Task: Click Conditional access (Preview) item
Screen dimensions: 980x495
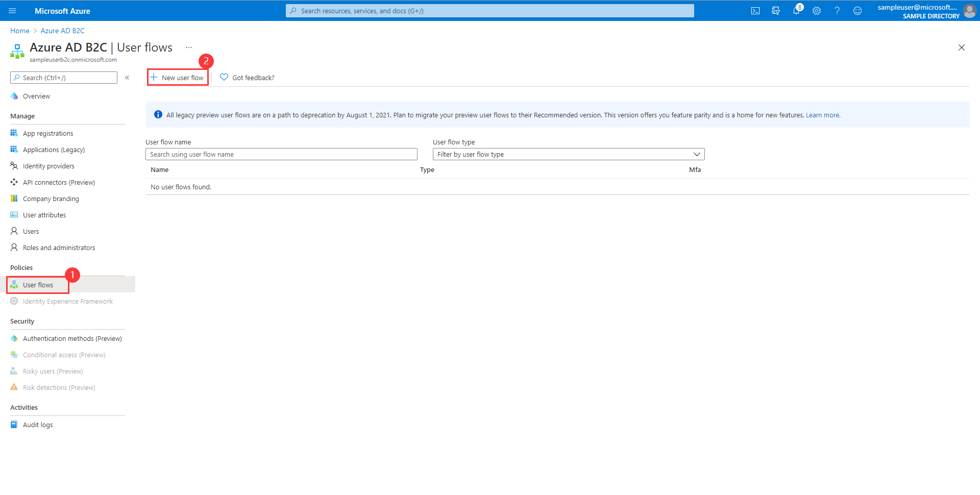Action: [64, 355]
